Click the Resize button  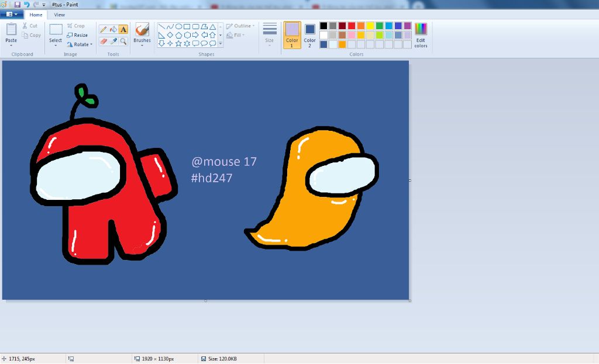77,35
